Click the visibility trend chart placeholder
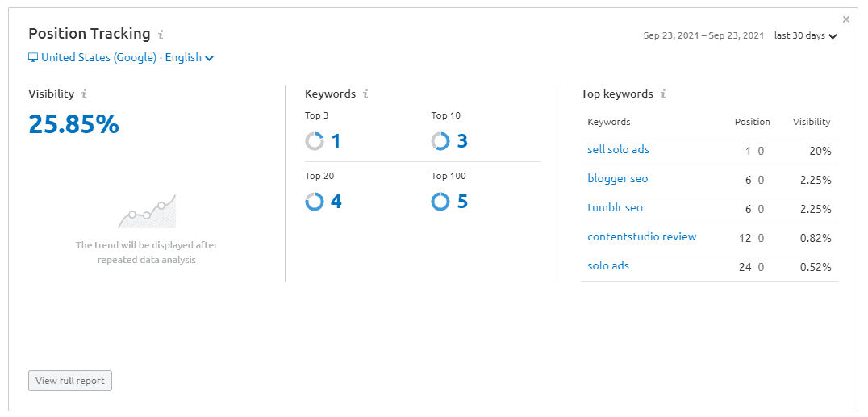 pyautogui.click(x=147, y=211)
